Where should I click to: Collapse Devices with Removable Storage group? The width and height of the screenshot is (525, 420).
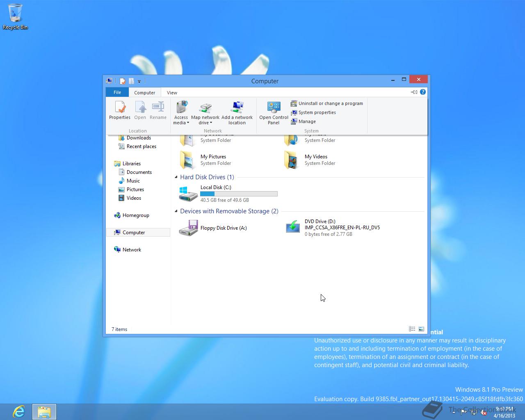tap(176, 211)
